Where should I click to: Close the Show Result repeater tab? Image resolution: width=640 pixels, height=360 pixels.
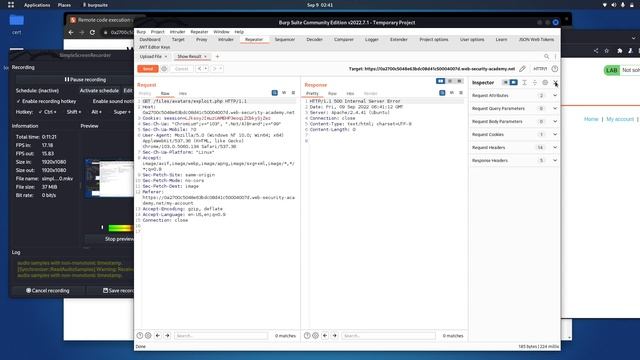point(205,56)
